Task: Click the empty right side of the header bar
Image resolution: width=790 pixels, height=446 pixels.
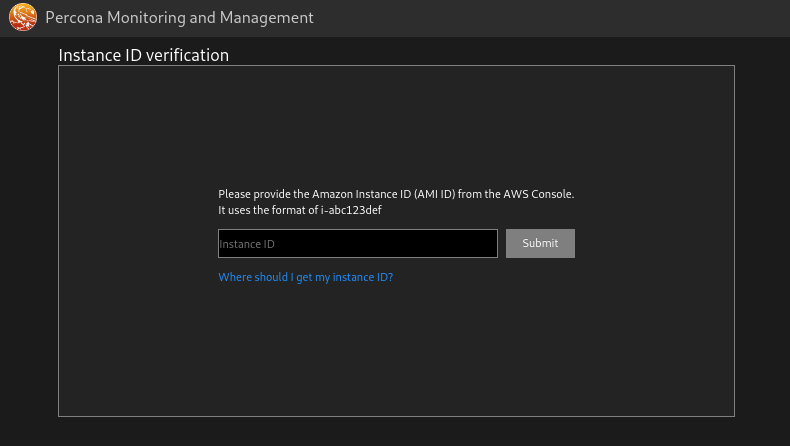Action: coord(600,18)
